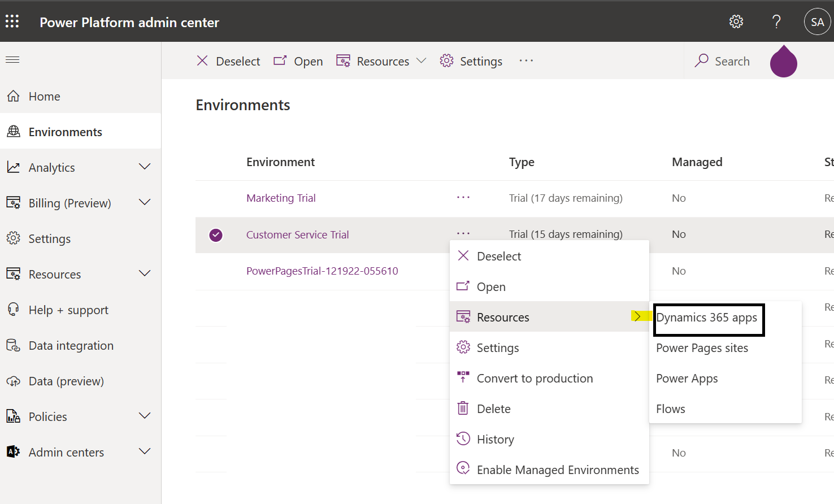
Task: Open PowerPagesTrial-121922-055610 link
Action: point(322,271)
